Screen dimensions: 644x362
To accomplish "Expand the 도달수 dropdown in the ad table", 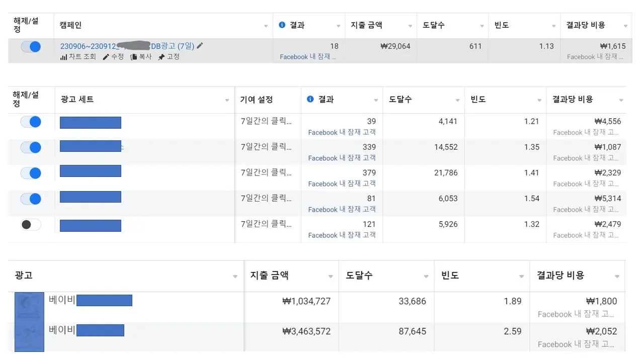I will pyautogui.click(x=424, y=276).
